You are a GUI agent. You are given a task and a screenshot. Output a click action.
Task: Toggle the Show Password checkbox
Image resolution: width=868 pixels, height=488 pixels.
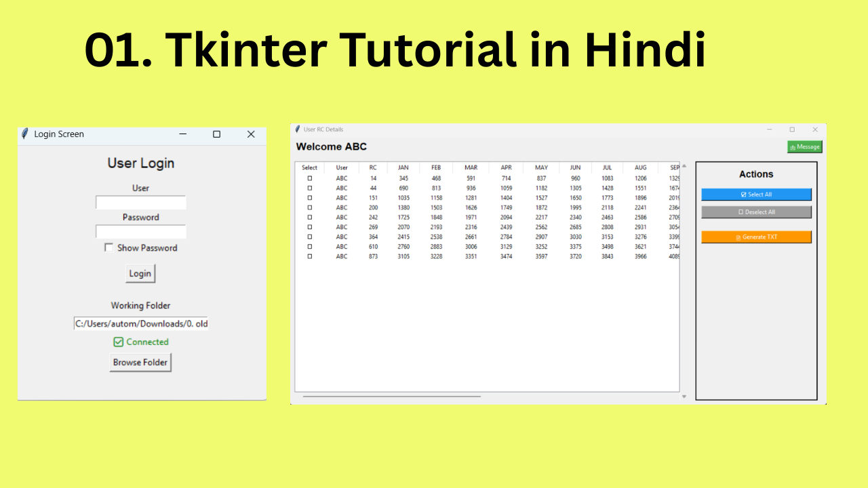pyautogui.click(x=108, y=248)
